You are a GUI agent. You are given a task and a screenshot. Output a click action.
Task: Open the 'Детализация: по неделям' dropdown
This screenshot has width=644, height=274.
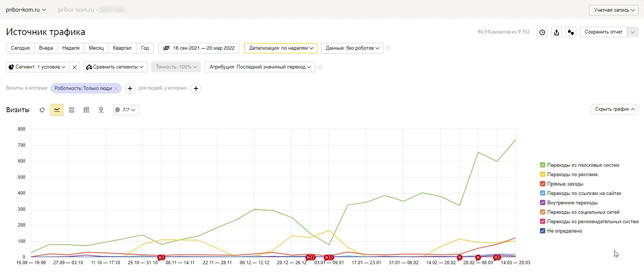click(x=281, y=48)
